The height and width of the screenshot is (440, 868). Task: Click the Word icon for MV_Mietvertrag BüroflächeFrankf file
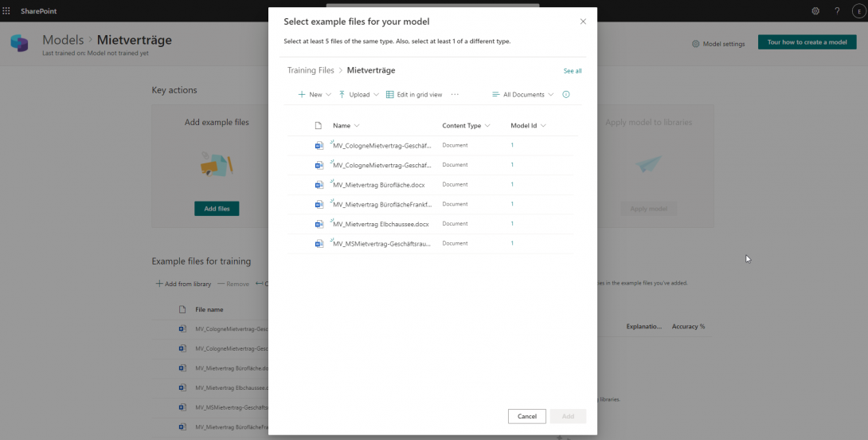(319, 204)
